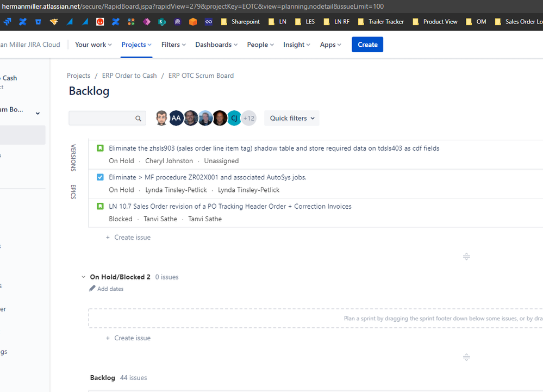
Task: Open issue 'Eliminate > MF procedure ZR02X001'
Action: click(x=208, y=177)
